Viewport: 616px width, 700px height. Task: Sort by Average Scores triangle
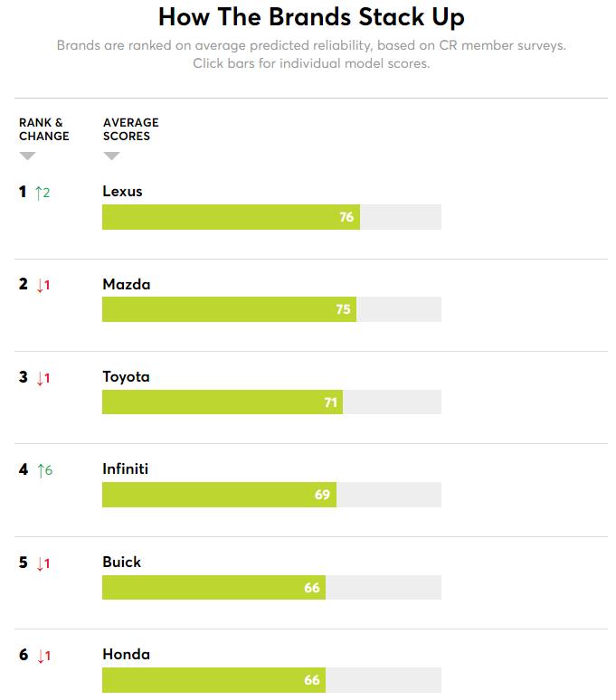tap(111, 156)
